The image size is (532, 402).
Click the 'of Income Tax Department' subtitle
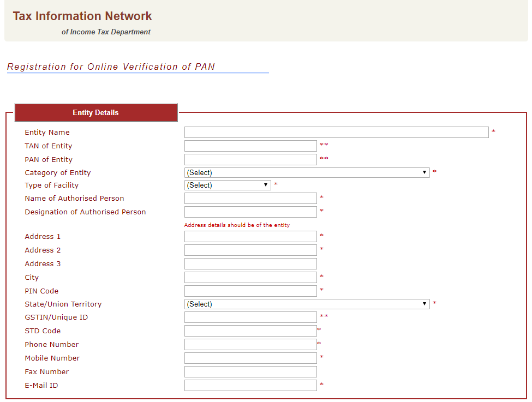[x=106, y=32]
